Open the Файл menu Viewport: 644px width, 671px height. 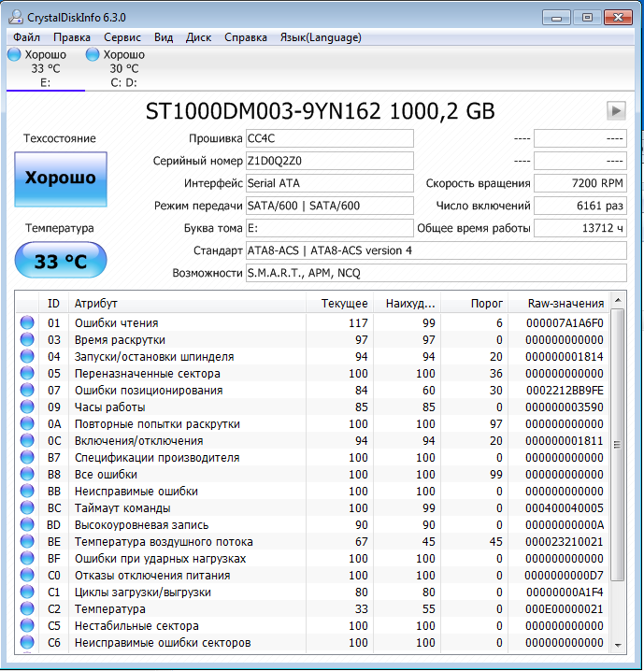[x=26, y=37]
